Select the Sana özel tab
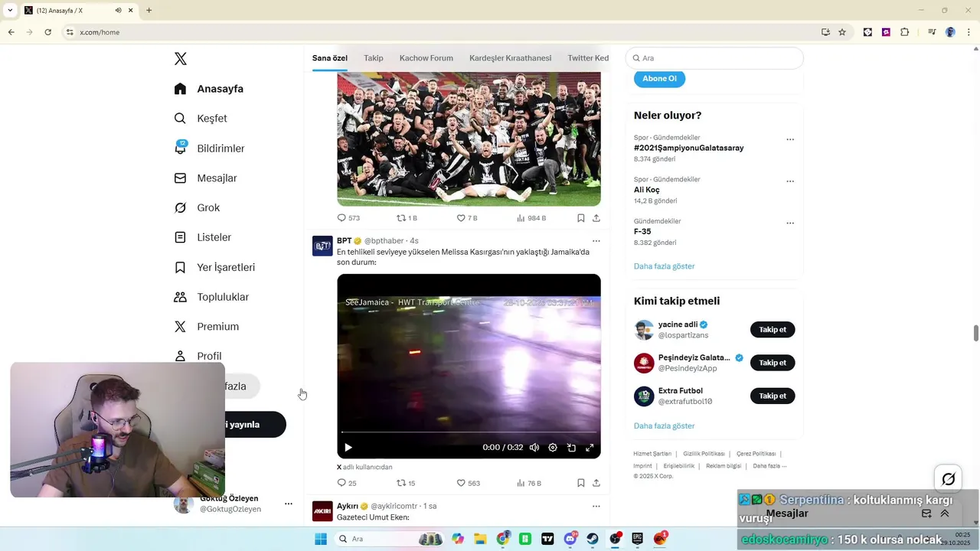The height and width of the screenshot is (551, 980). [330, 58]
